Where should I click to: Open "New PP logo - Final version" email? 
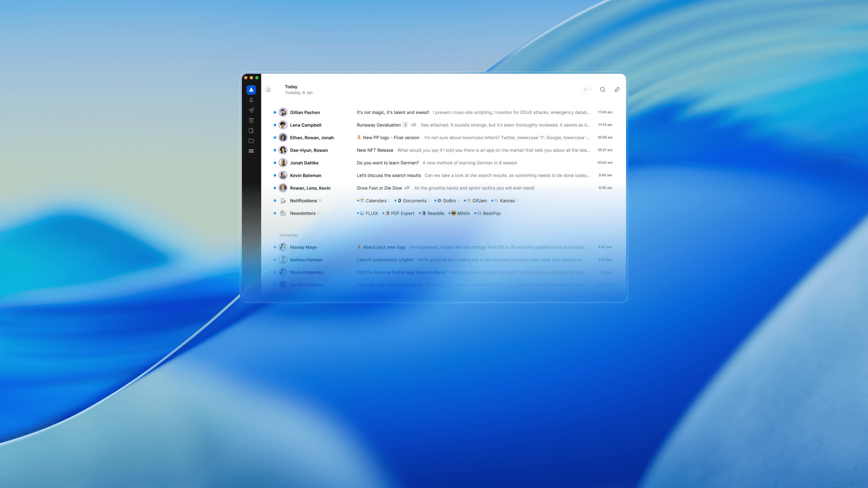(391, 137)
